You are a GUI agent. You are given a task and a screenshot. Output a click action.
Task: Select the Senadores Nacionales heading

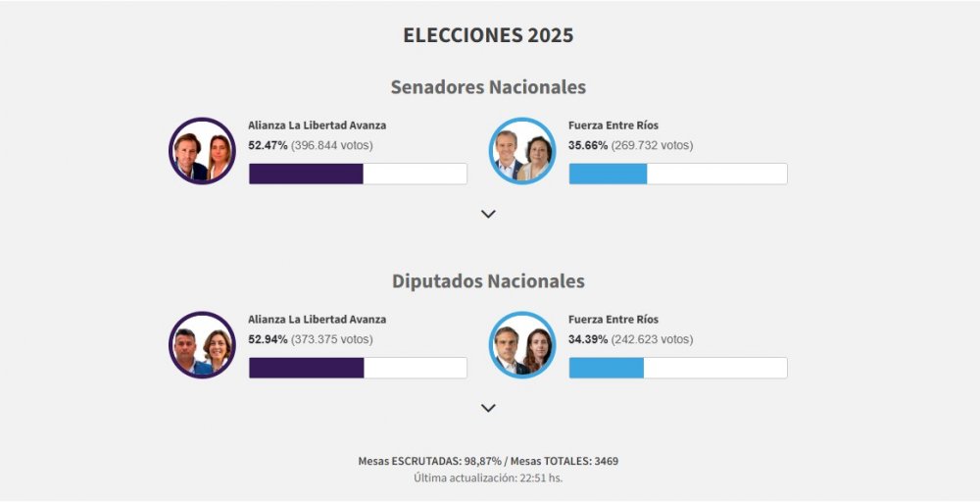pos(488,87)
